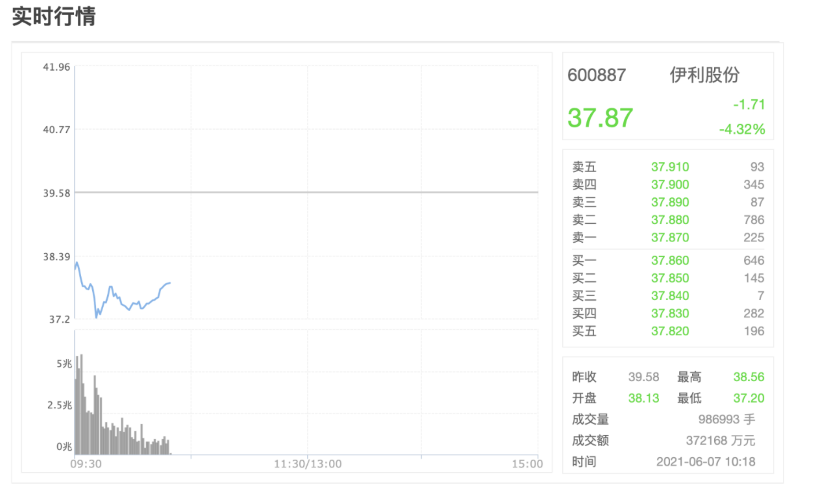
Task: Select 卖二 price 37.880
Action: pyautogui.click(x=670, y=220)
